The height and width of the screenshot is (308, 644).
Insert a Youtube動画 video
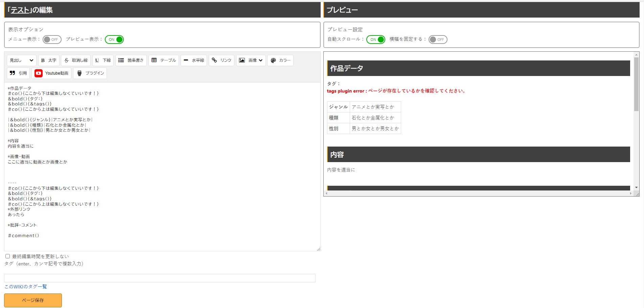point(51,73)
